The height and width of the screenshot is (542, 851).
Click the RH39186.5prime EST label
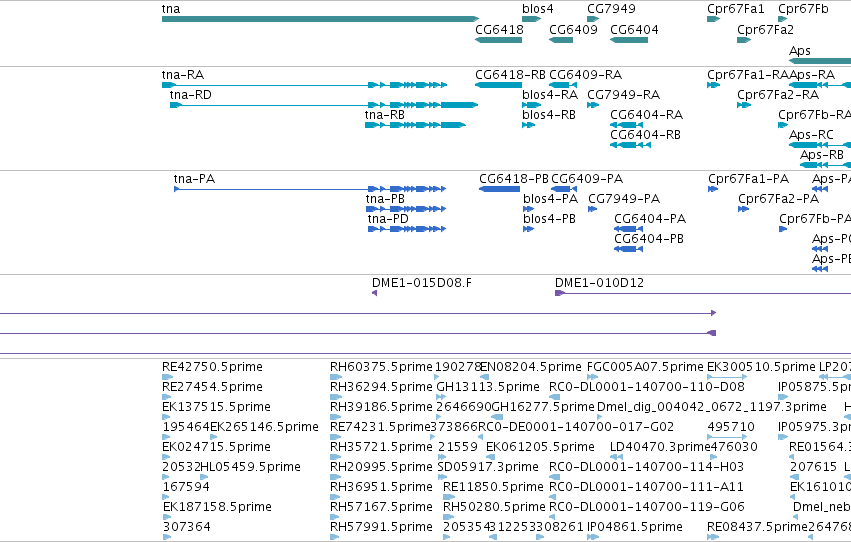(x=381, y=407)
